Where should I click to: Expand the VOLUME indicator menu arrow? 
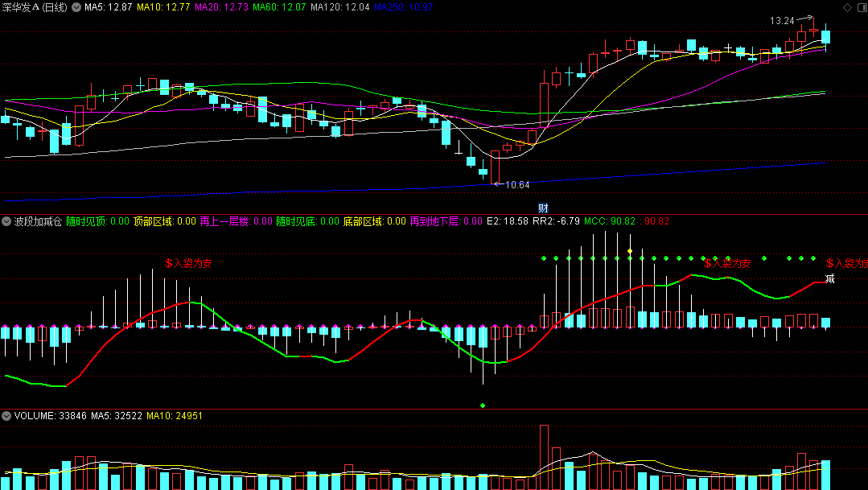pyautogui.click(x=6, y=416)
